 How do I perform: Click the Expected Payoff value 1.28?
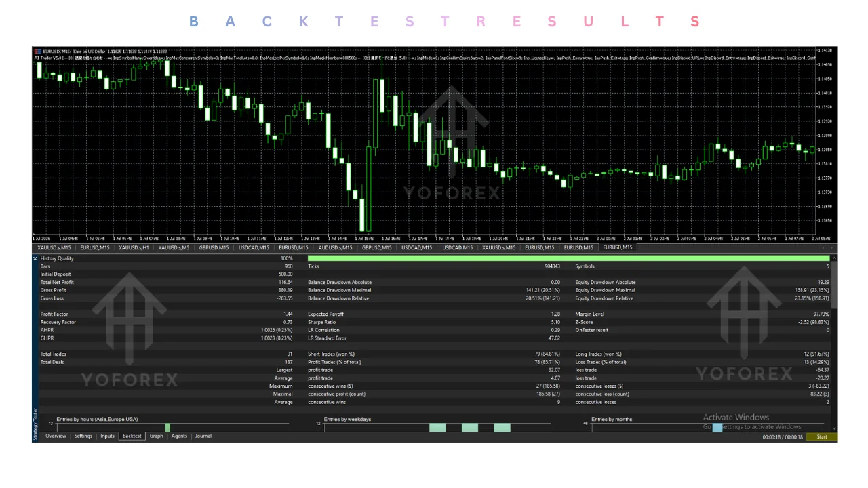coord(555,314)
